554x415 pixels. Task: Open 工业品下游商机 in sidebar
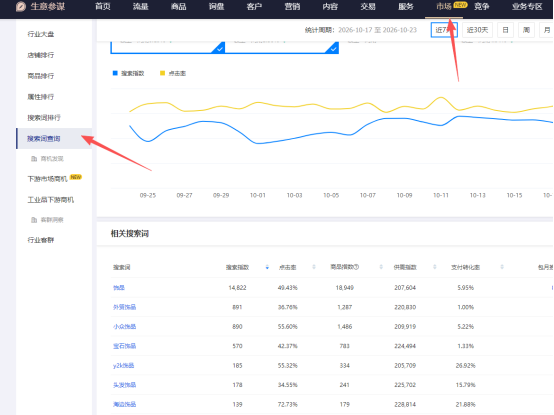click(51, 200)
